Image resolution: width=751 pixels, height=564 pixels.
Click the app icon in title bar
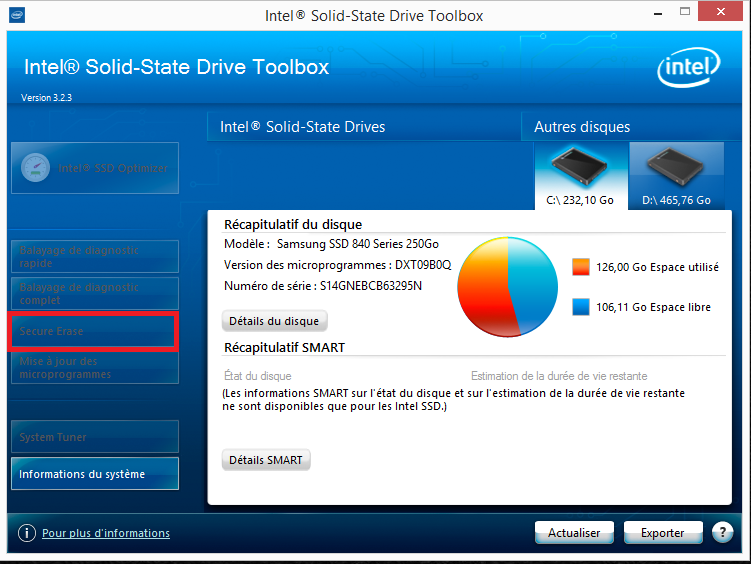(17, 15)
